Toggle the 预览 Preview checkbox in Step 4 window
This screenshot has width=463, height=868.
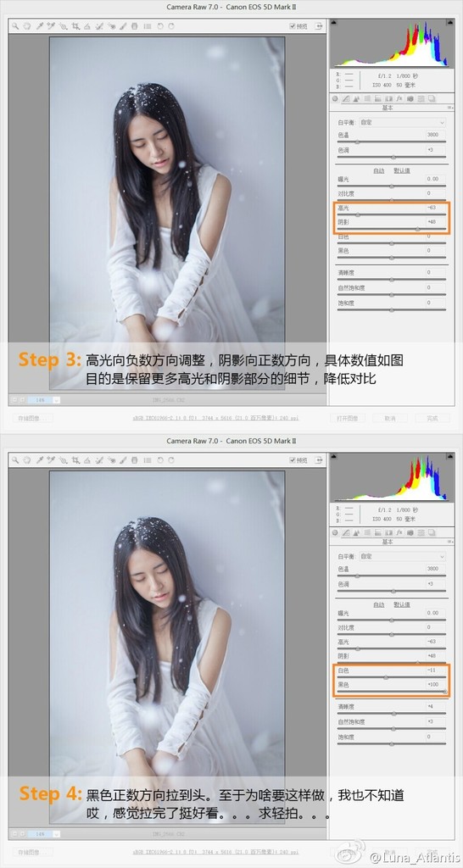pyautogui.click(x=293, y=460)
